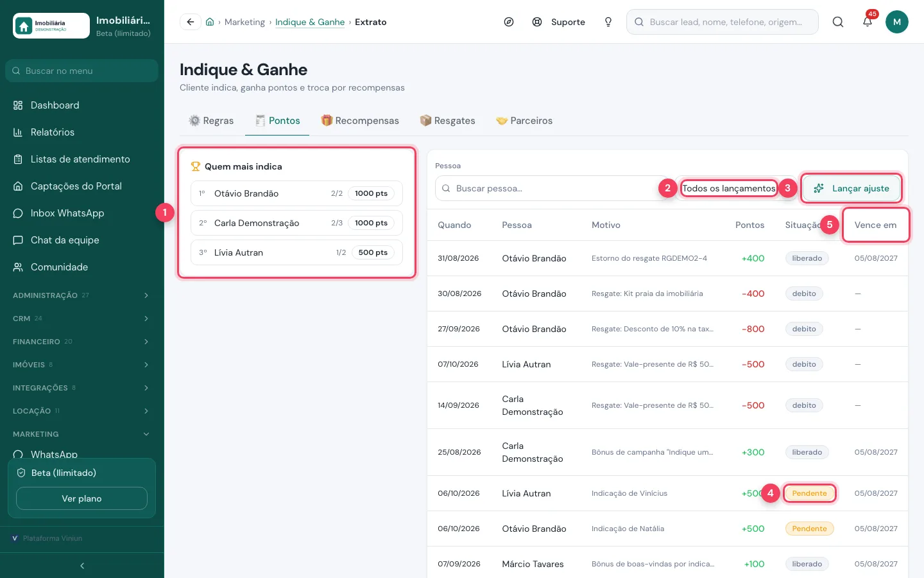Open Dashboard from the sidebar
Image resolution: width=924 pixels, height=578 pixels.
pyautogui.click(x=82, y=105)
